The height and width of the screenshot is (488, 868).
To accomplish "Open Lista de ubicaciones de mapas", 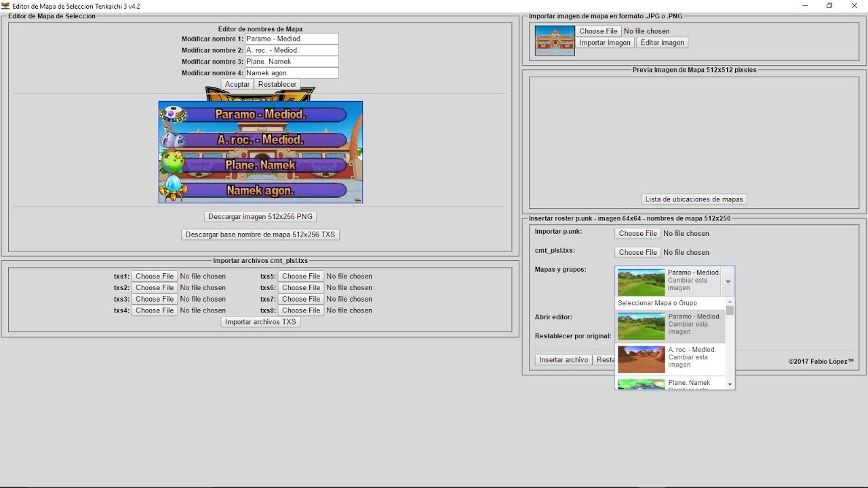I will [694, 199].
